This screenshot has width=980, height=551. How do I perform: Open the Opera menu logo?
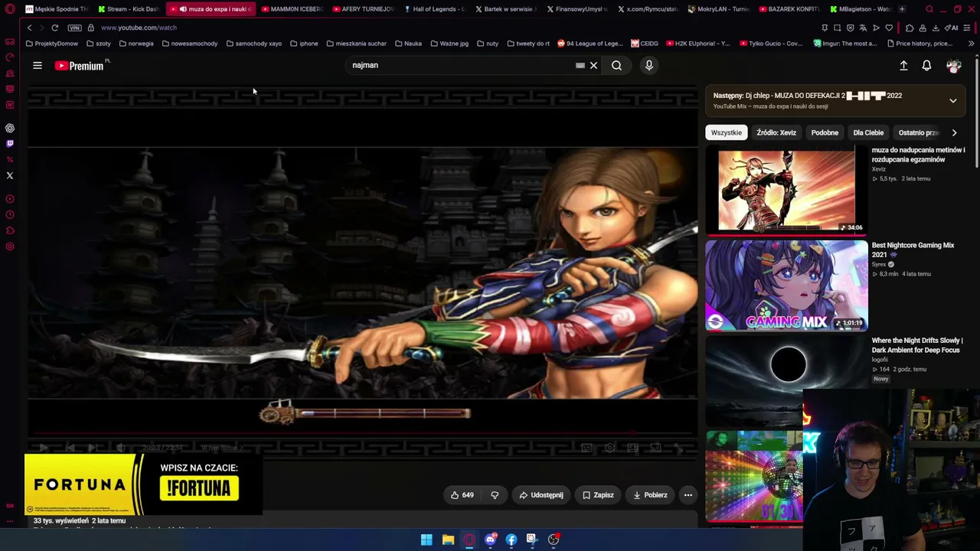9,9
